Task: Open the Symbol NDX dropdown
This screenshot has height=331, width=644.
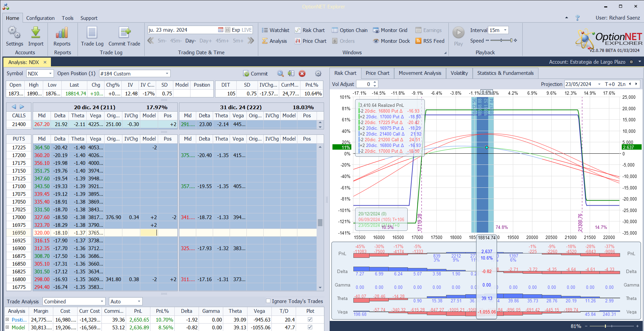Action: pos(50,73)
